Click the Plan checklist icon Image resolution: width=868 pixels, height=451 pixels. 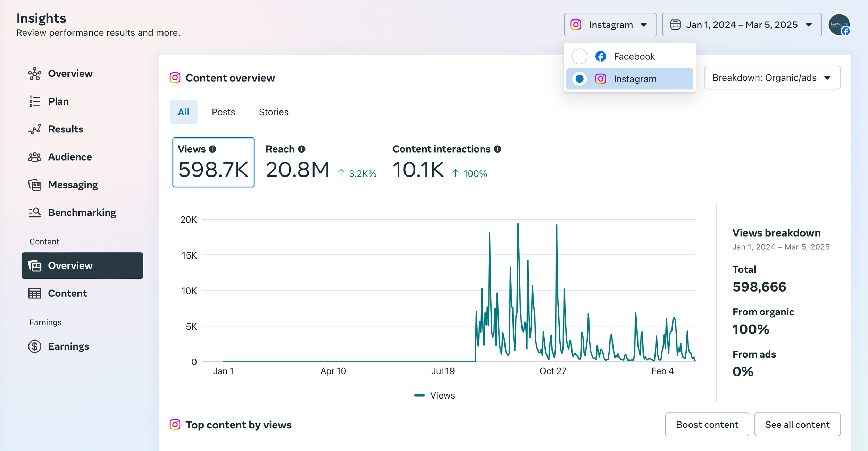[x=35, y=101]
